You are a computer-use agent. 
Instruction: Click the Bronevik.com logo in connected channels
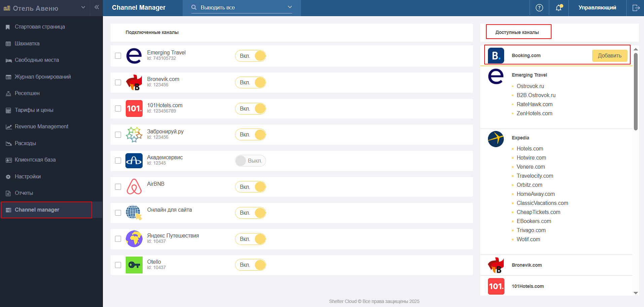point(134,82)
